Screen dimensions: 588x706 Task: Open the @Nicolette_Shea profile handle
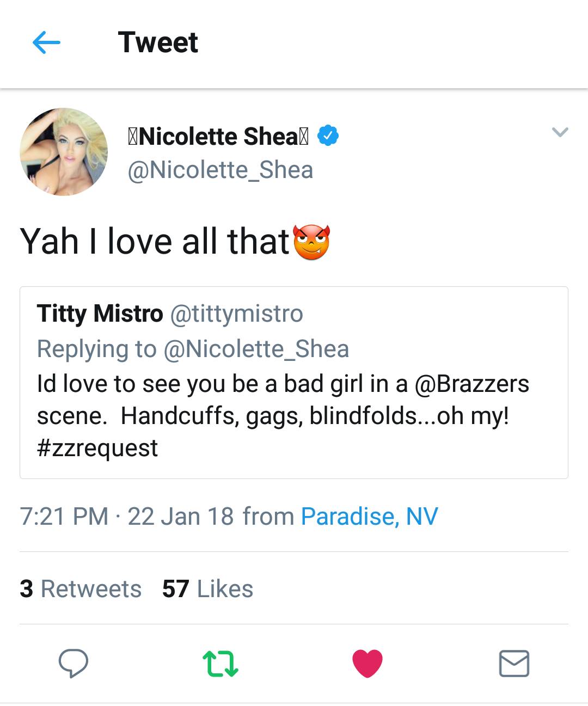pos(219,170)
